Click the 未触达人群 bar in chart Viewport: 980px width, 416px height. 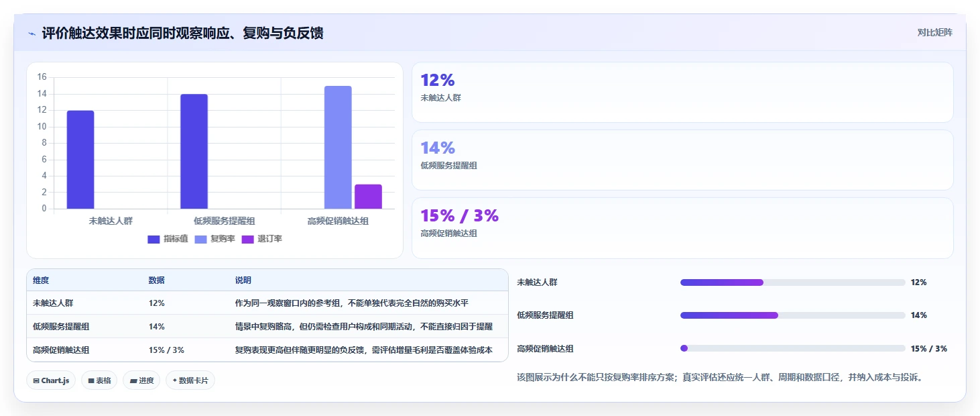(80, 160)
